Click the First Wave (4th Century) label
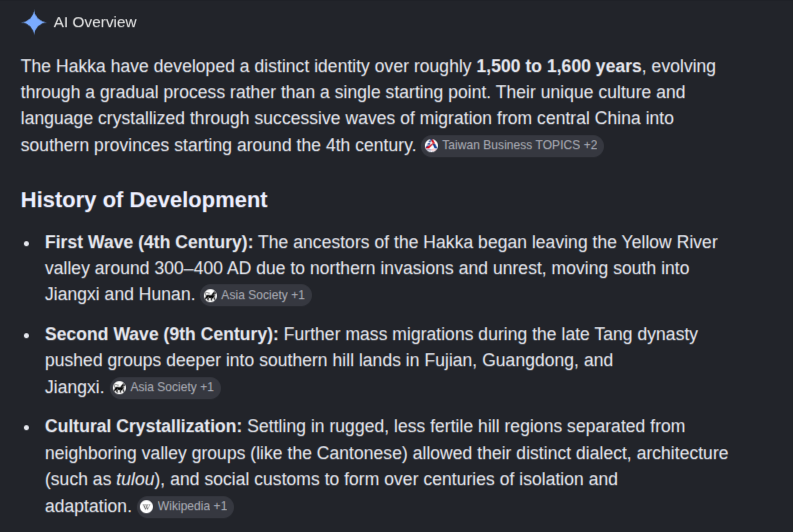Viewport: 793px width, 532px height. (x=149, y=242)
